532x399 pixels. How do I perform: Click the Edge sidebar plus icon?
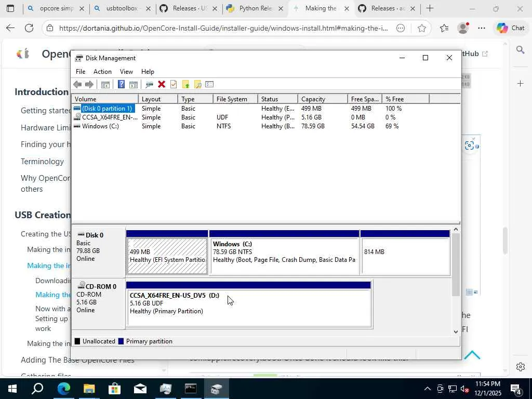(520, 84)
